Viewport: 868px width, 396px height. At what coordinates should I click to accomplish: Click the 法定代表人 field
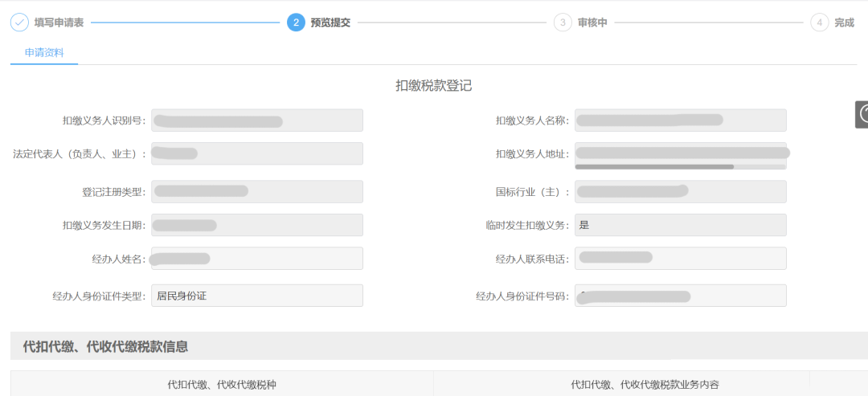pyautogui.click(x=257, y=153)
